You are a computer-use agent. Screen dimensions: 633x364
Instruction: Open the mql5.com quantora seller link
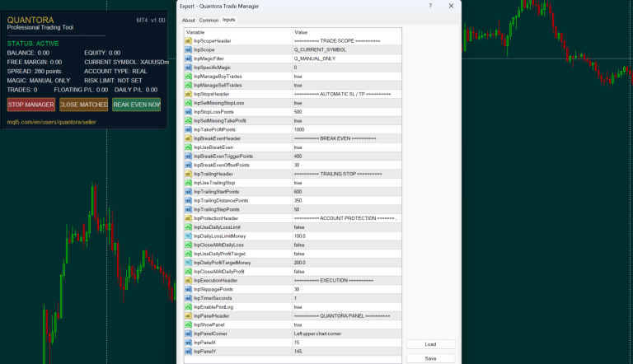[52, 122]
